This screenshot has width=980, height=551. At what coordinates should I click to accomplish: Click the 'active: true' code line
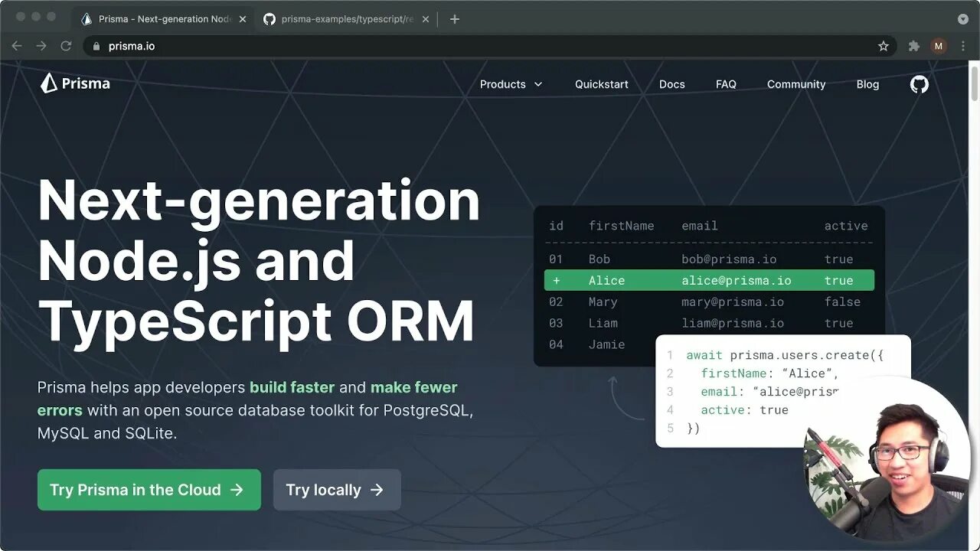tap(744, 410)
